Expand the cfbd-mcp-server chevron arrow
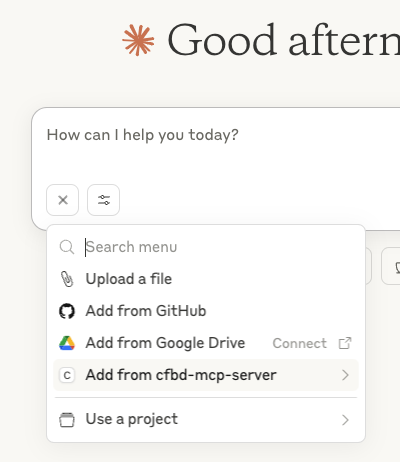The width and height of the screenshot is (400, 462). pos(345,375)
